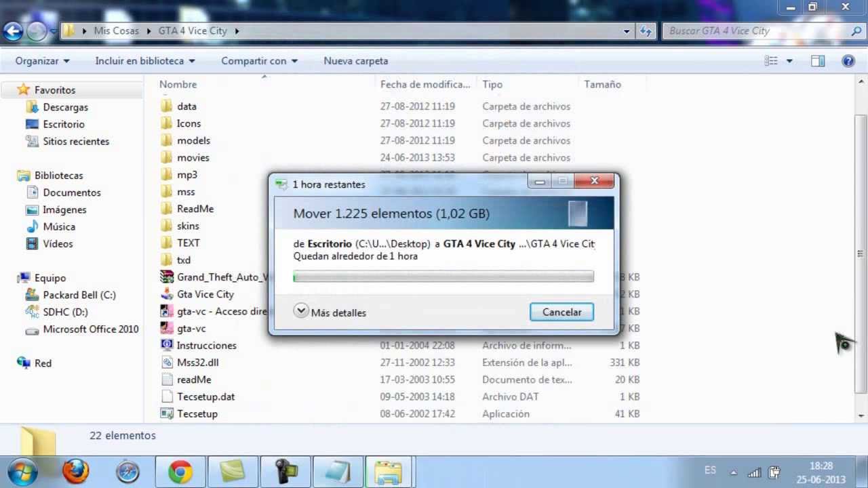Image resolution: width=868 pixels, height=488 pixels.
Task: Click Nueva carpeta button
Action: pos(356,61)
